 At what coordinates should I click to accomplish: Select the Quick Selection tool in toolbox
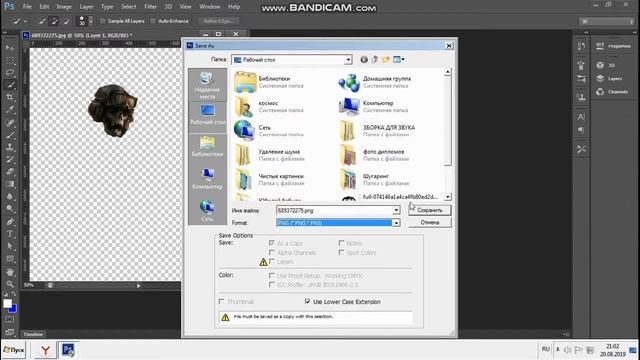[x=10, y=85]
